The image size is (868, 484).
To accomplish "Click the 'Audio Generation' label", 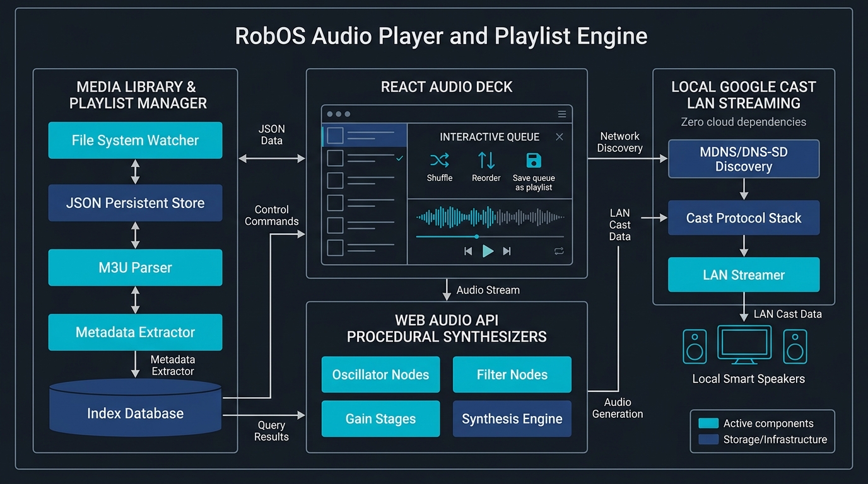I will coord(618,408).
